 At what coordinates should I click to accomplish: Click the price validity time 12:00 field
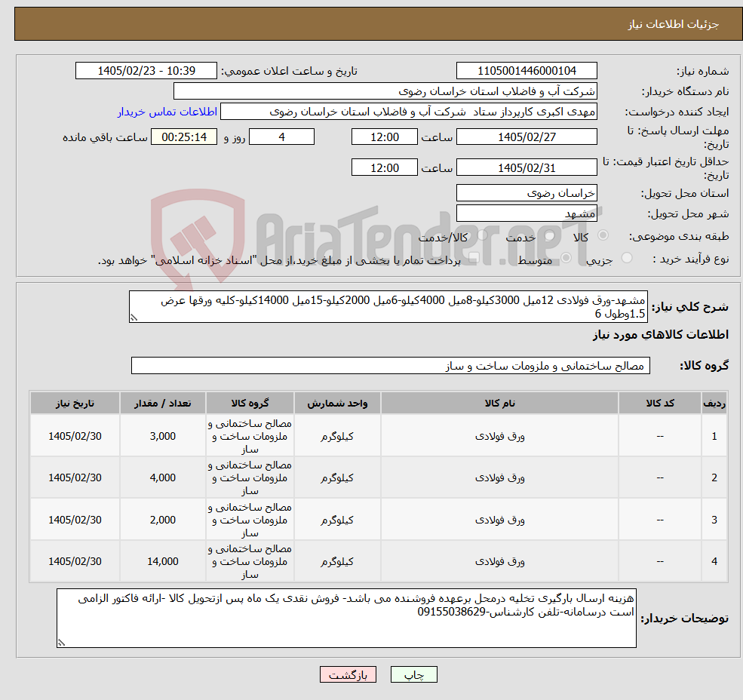tap(384, 167)
